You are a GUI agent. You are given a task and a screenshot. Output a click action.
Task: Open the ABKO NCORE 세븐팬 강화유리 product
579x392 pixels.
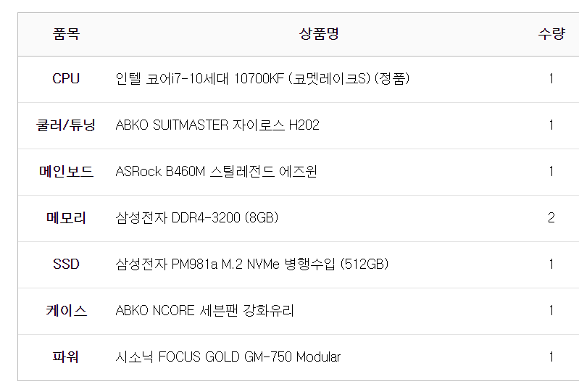[205, 311]
